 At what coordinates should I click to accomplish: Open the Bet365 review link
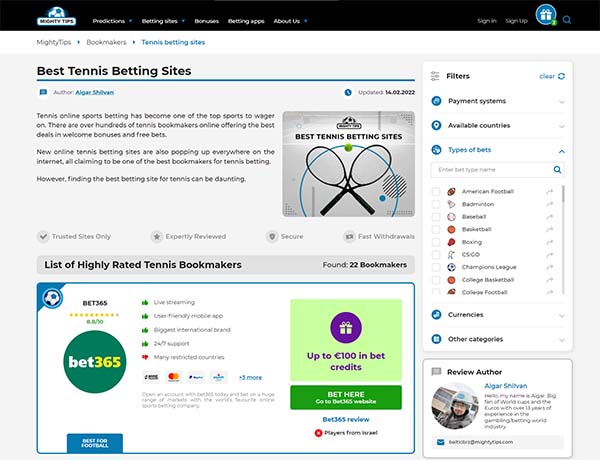click(346, 419)
